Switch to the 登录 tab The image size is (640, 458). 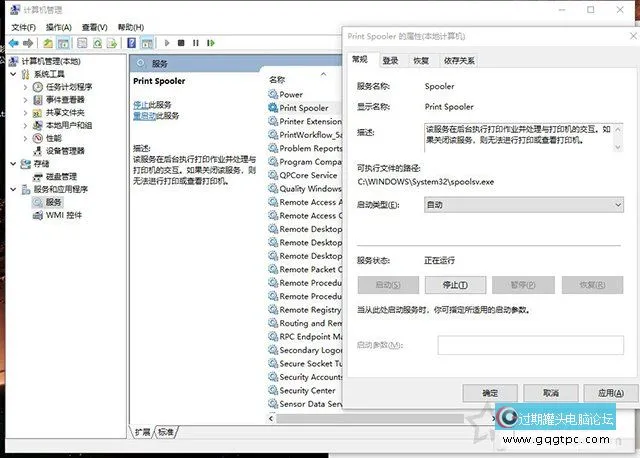(390, 61)
